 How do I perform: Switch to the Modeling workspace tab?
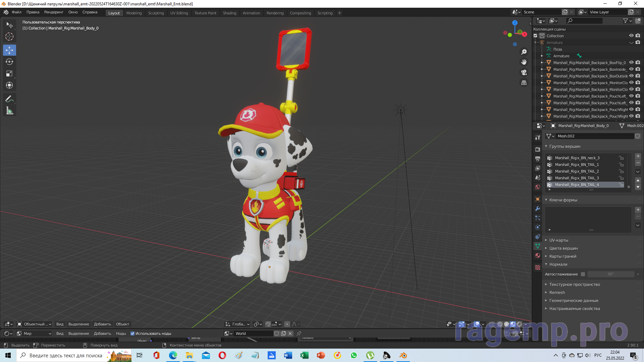134,13
